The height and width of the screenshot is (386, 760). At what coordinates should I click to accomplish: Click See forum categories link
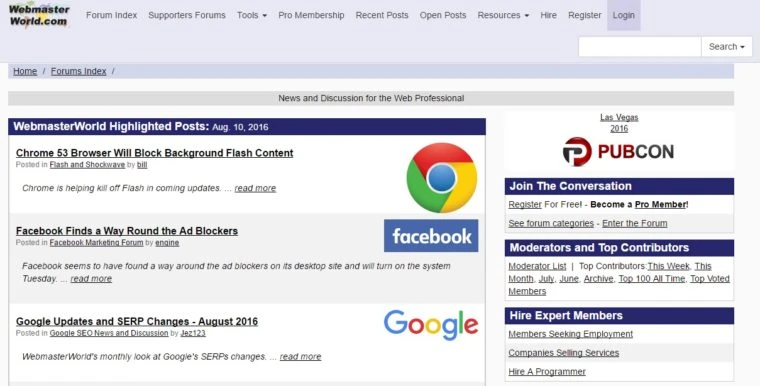[x=551, y=224]
